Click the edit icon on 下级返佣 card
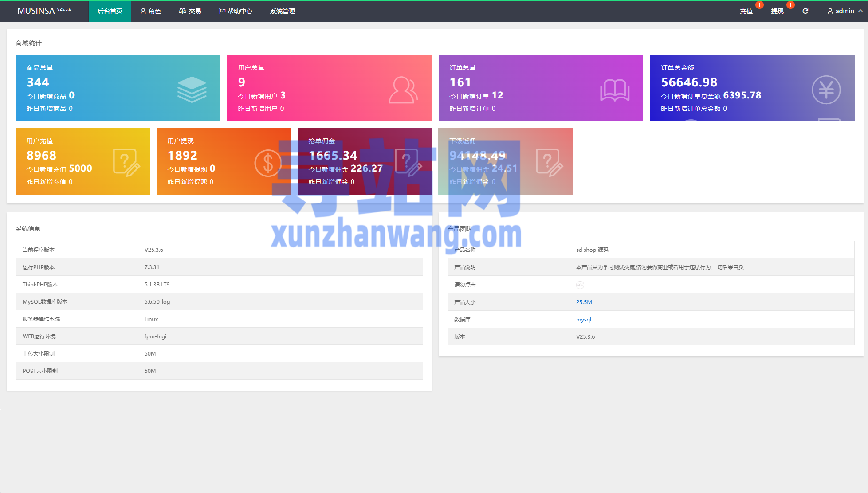This screenshot has height=493, width=868. click(549, 163)
